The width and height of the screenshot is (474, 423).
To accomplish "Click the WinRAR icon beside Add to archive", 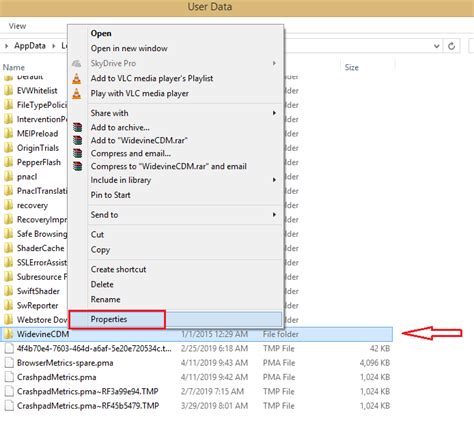I will tap(78, 127).
